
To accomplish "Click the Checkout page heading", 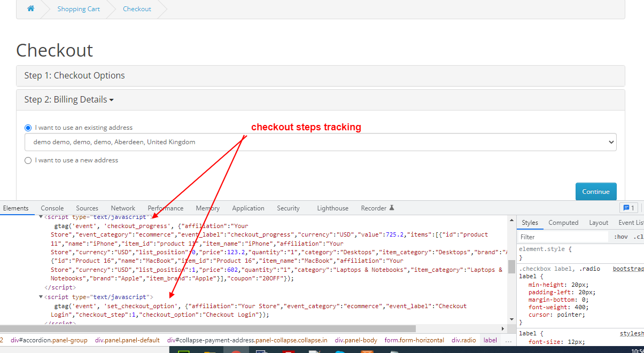I will pyautogui.click(x=55, y=50).
